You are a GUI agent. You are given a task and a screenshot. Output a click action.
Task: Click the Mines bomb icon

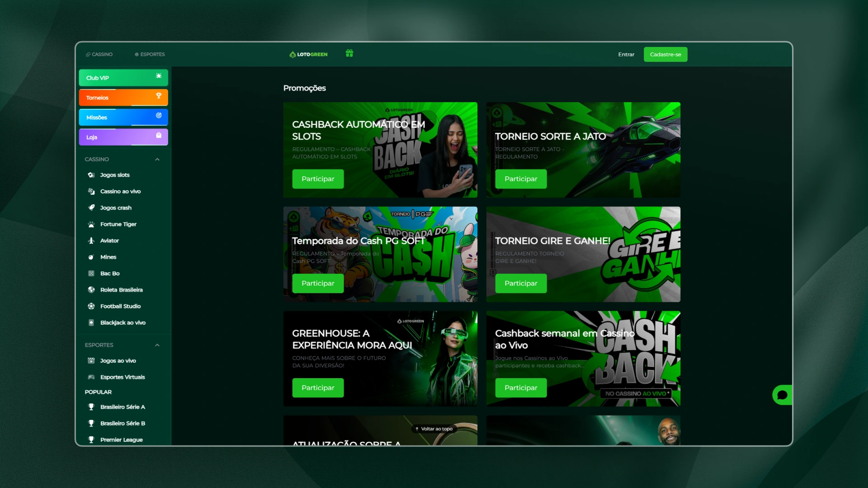tap(91, 257)
